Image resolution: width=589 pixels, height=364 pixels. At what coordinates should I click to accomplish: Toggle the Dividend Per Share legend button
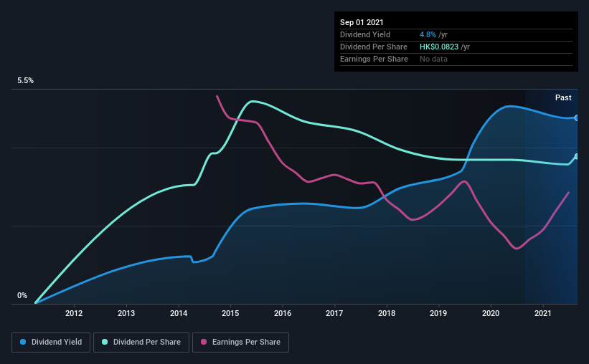[141, 343]
